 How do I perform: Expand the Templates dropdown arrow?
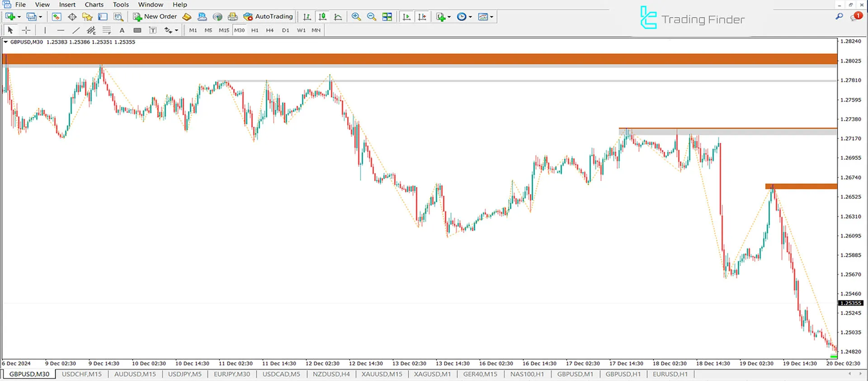pos(491,17)
